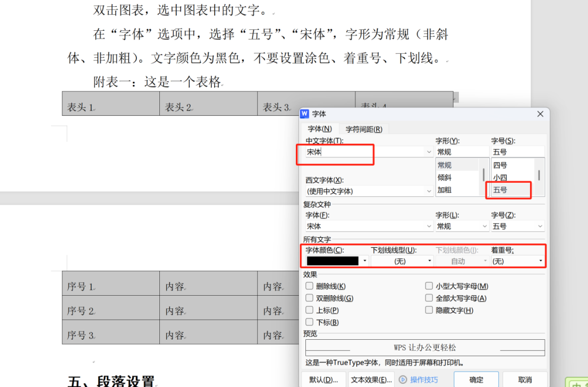Check the 隐藏文字 option
Screen dimensions: 588x387
click(429, 310)
